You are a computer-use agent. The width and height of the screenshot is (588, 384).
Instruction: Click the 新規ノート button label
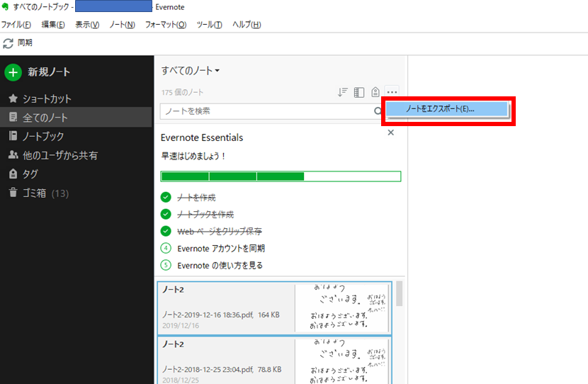point(49,72)
